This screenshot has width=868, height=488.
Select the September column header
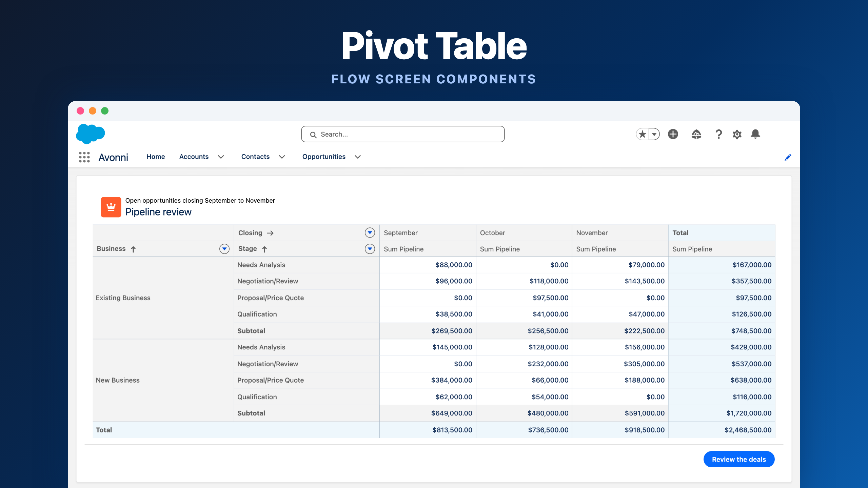coord(428,233)
